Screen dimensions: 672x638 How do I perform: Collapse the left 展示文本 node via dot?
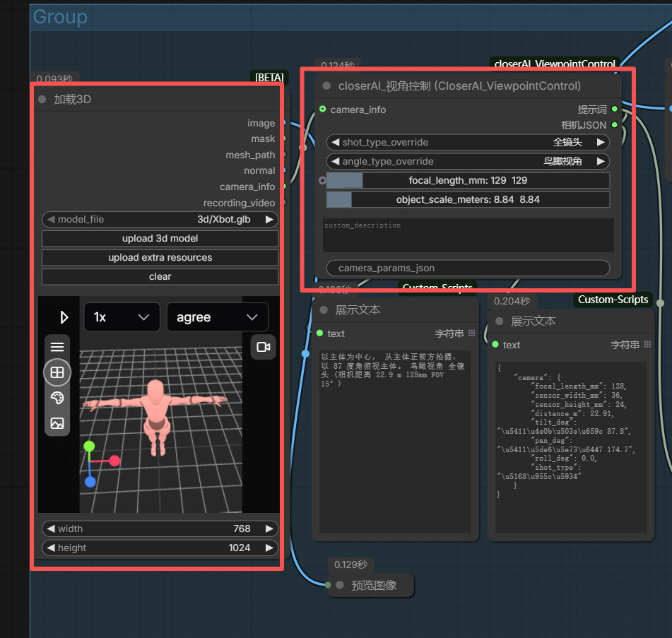pos(324,309)
